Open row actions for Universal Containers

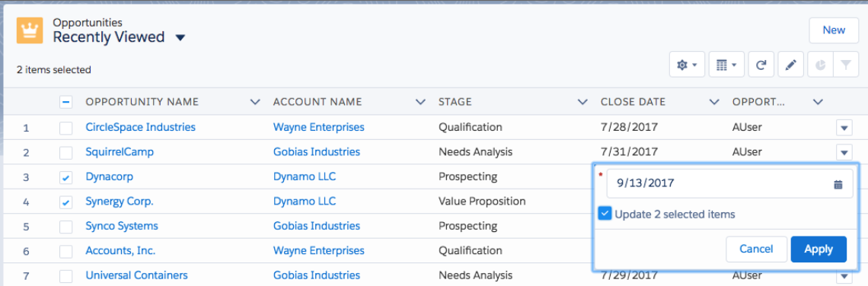(x=844, y=276)
